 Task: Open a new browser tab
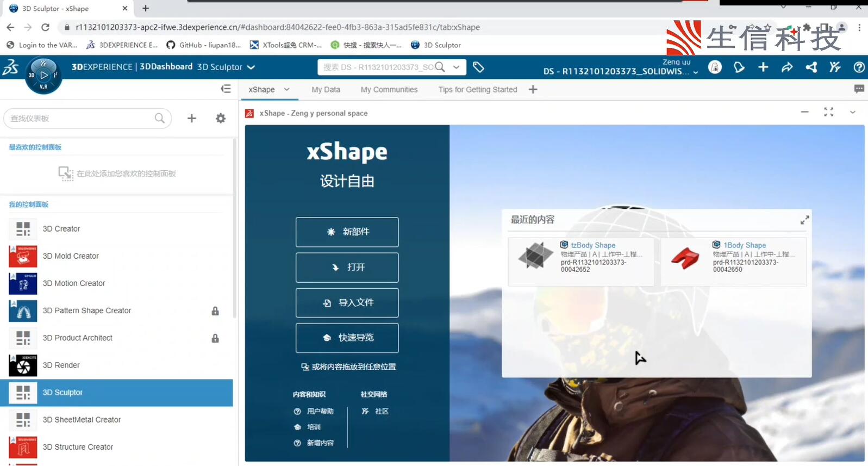(146, 8)
